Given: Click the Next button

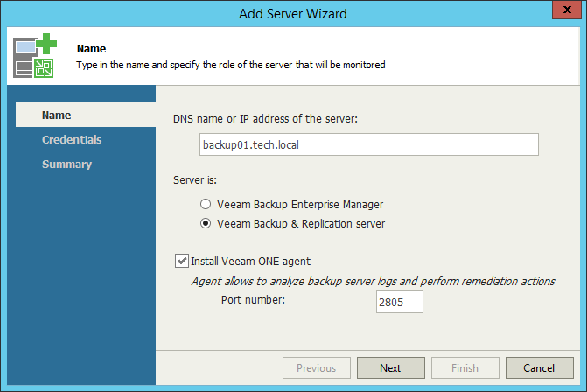Looking at the screenshot, I should click(x=390, y=368).
